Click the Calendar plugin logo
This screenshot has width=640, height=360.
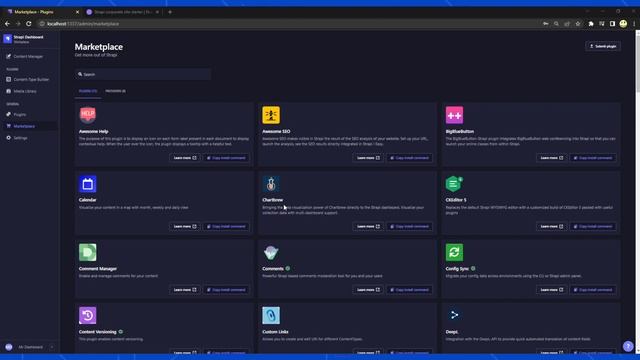coord(88,184)
